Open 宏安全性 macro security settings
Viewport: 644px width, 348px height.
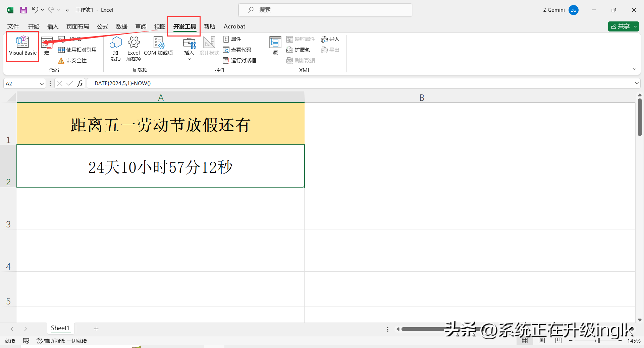point(72,61)
